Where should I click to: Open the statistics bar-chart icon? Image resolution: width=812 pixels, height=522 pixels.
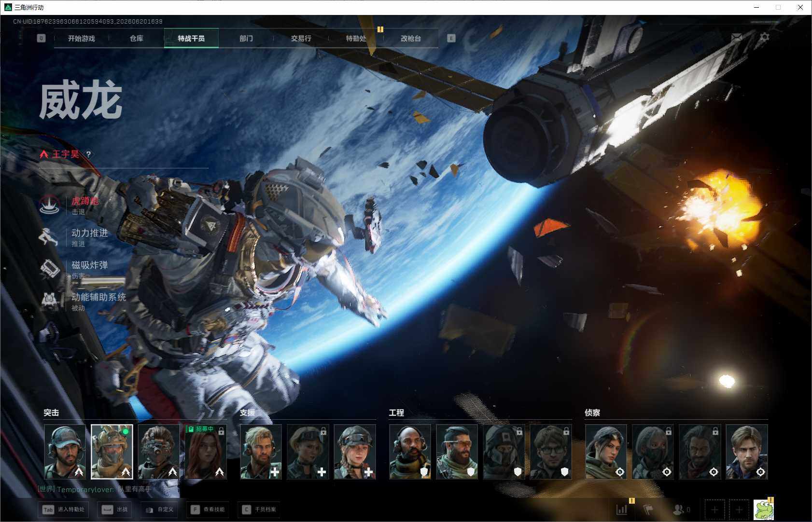pos(622,509)
